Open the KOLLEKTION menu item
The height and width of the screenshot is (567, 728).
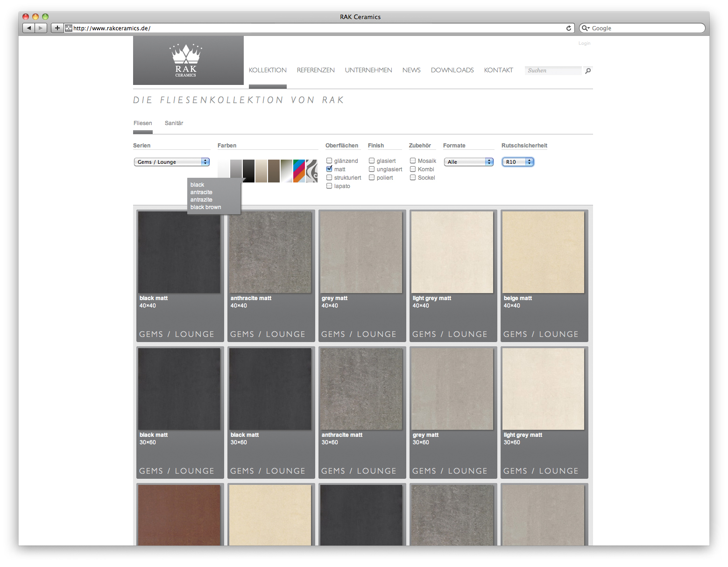(268, 70)
